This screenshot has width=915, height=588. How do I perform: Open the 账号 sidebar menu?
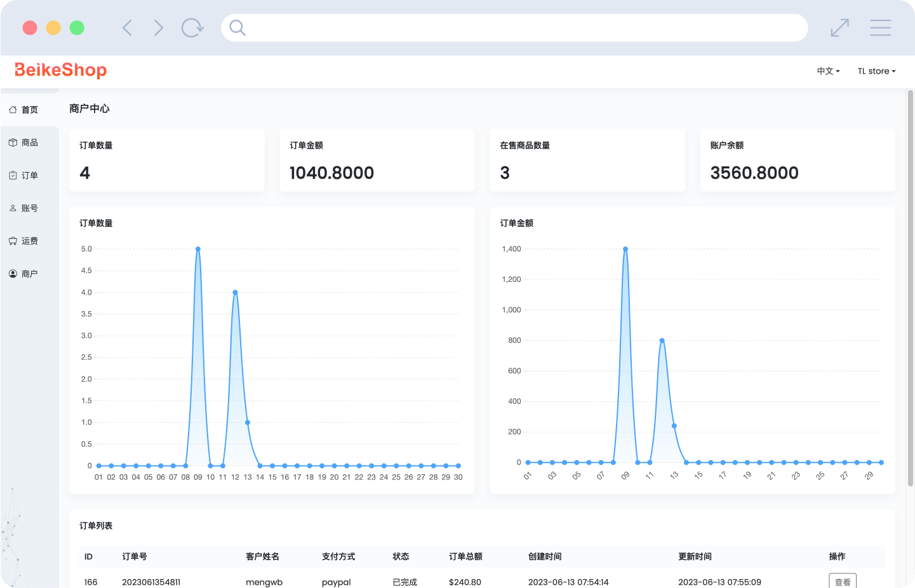[29, 208]
